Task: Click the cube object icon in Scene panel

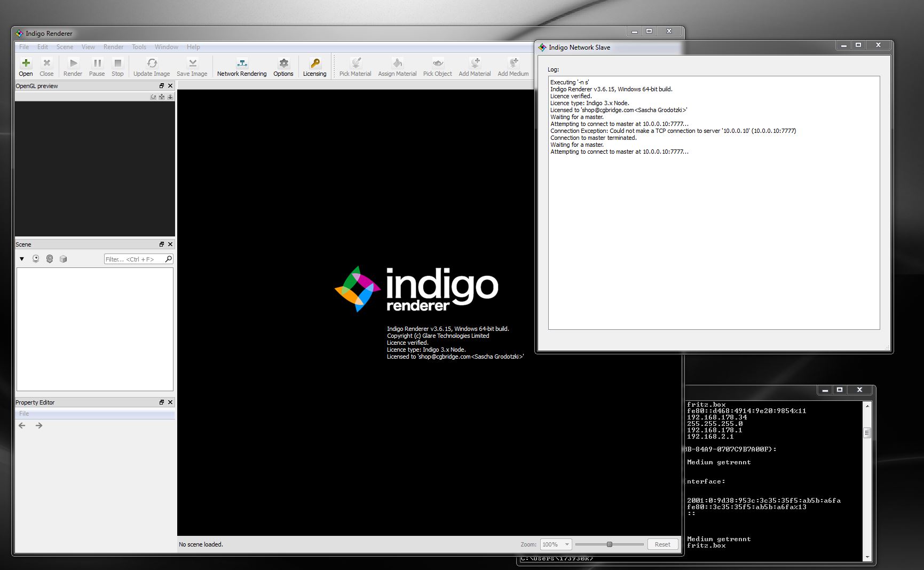Action: pos(64,259)
